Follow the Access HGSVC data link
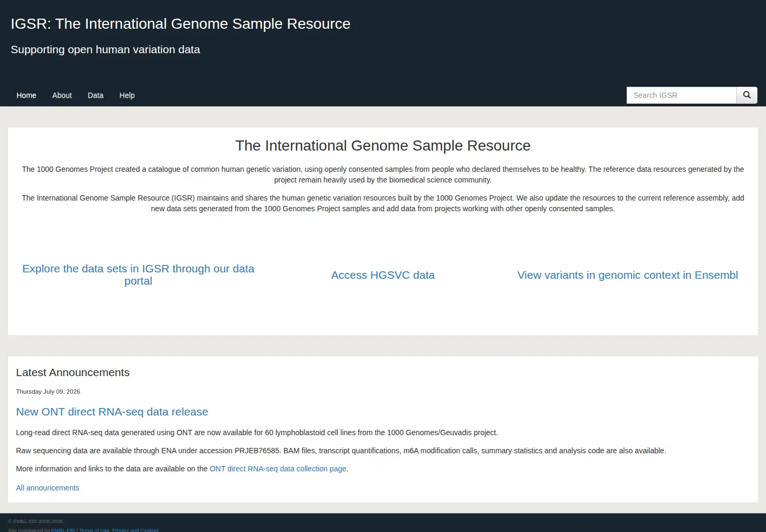Viewport: 766px width, 532px height. pyautogui.click(x=383, y=275)
